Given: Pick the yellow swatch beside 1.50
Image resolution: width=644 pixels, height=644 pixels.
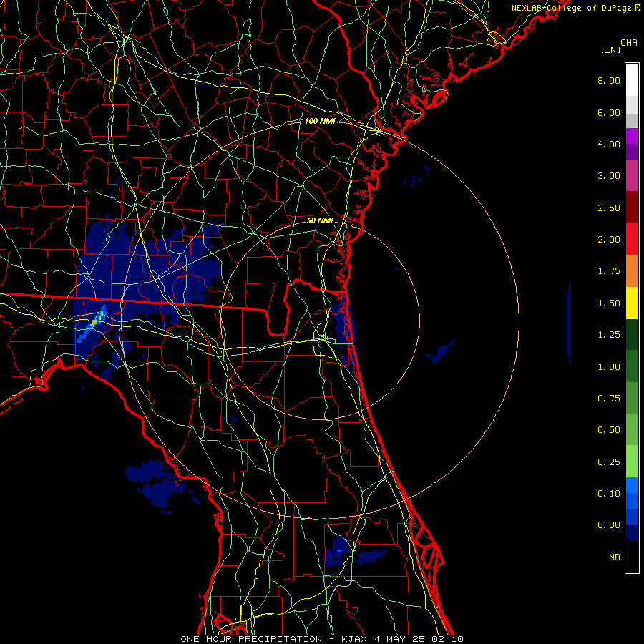Looking at the screenshot, I should (x=632, y=303).
